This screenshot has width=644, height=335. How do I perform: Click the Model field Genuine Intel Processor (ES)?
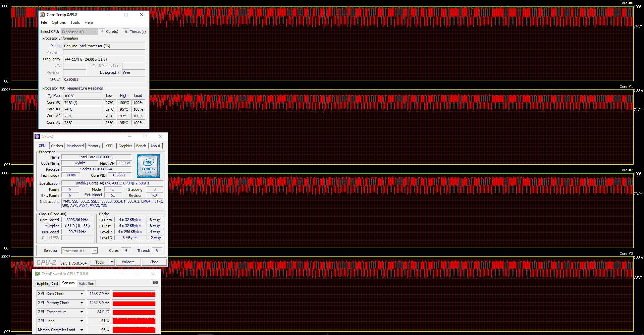pos(104,46)
